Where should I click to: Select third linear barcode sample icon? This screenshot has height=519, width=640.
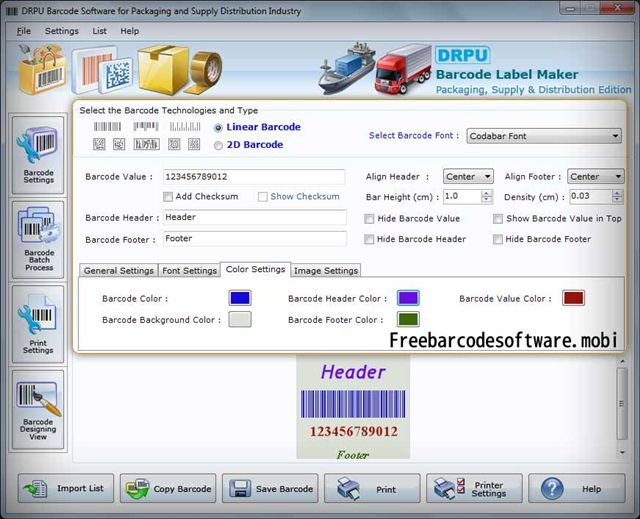(185, 126)
